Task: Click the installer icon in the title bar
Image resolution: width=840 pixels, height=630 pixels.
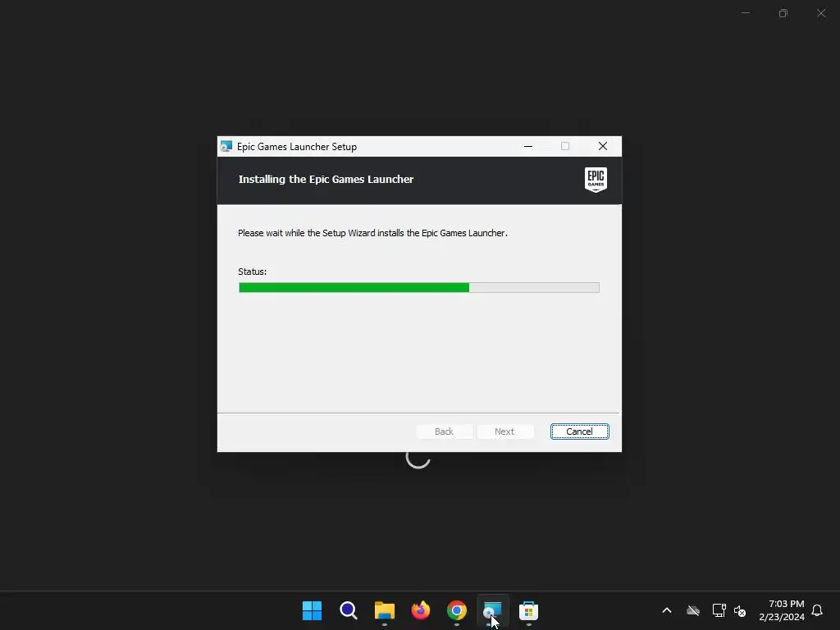Action: point(226,146)
